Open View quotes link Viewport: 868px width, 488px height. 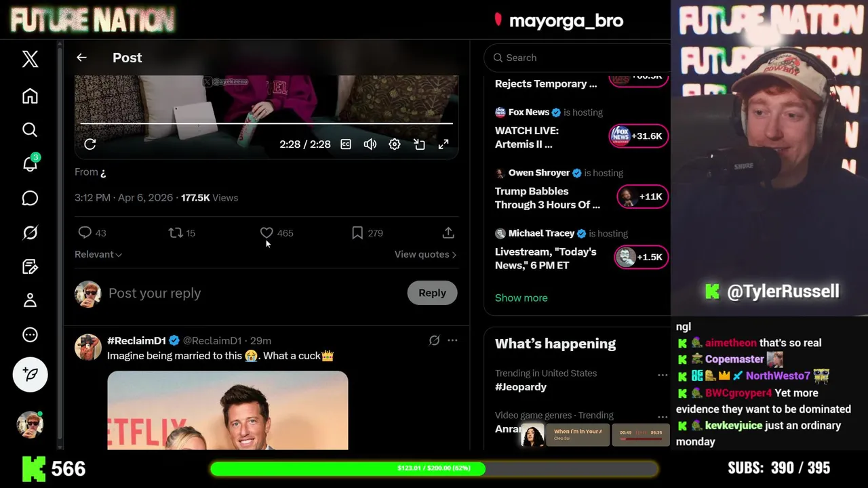(x=425, y=254)
